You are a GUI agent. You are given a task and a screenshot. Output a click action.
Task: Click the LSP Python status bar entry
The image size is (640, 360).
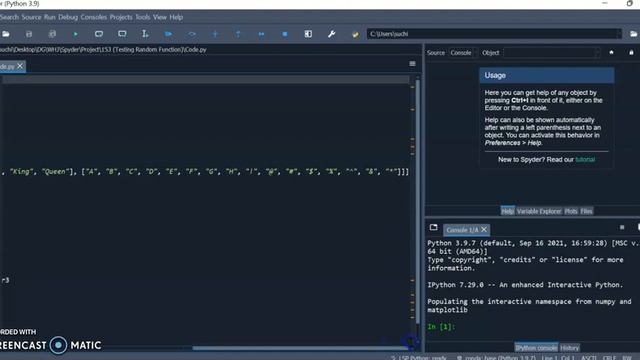[419, 358]
